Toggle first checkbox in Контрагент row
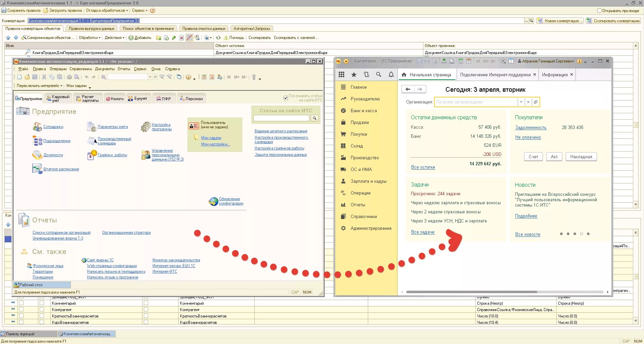Viewport: 644px width, 344px height. [x=22, y=309]
